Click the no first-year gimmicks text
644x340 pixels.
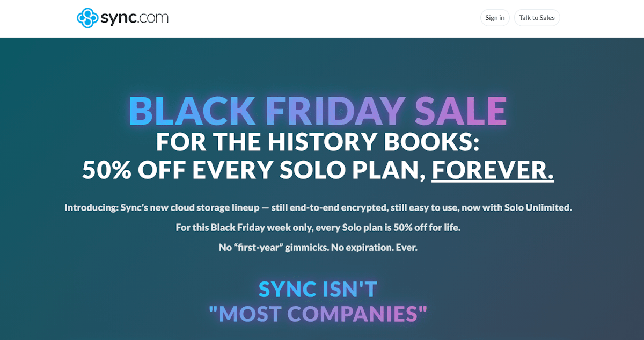(x=318, y=247)
